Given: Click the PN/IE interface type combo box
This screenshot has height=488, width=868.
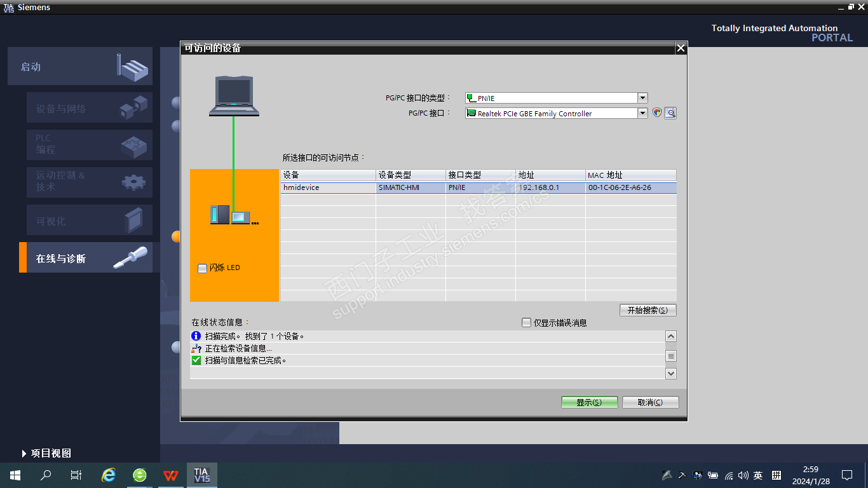Looking at the screenshot, I should pyautogui.click(x=556, y=98).
